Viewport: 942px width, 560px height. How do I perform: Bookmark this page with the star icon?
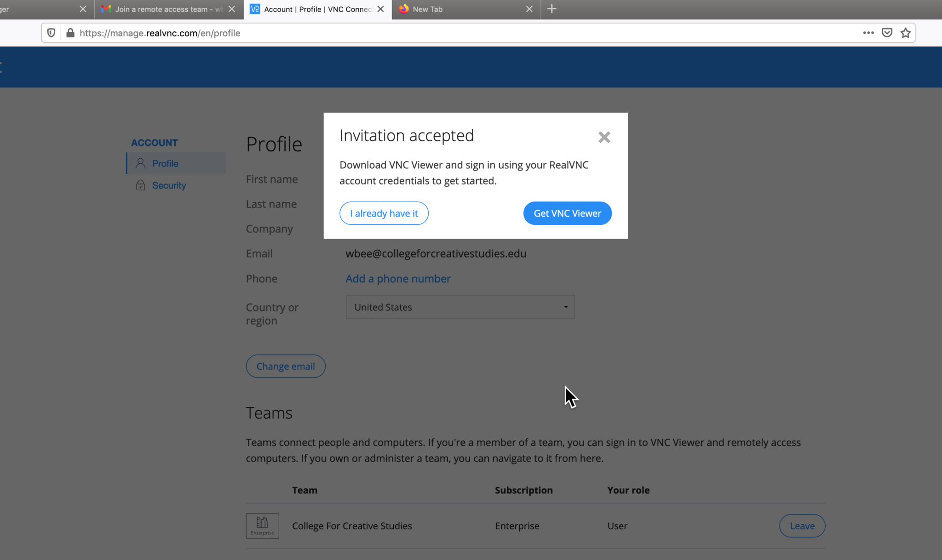coord(906,33)
